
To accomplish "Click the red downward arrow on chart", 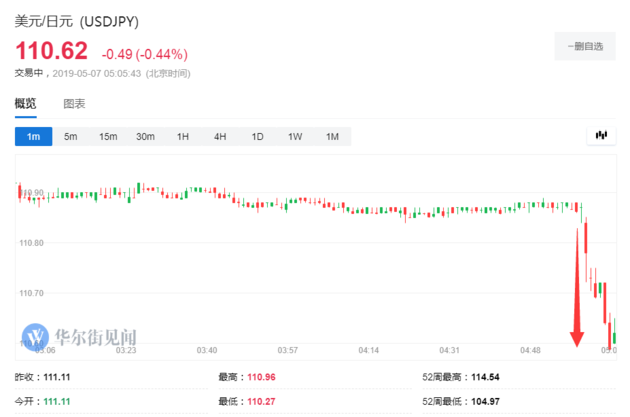I will [x=577, y=290].
